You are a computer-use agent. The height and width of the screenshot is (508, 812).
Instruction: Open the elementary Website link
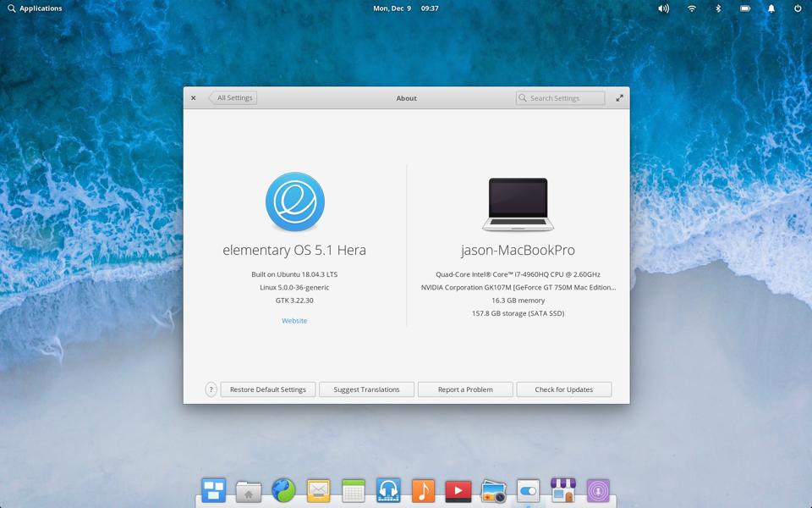coord(294,321)
